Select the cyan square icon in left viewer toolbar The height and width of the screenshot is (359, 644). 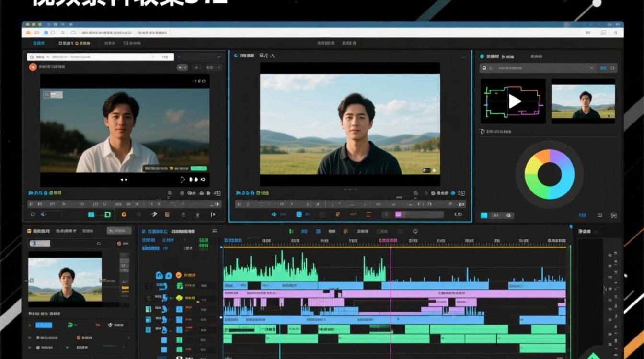click(91, 215)
